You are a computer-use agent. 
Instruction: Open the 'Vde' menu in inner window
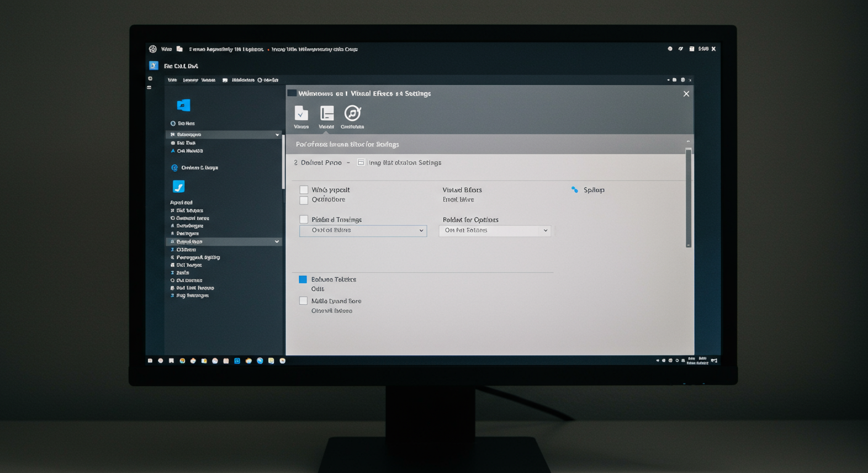tap(172, 80)
